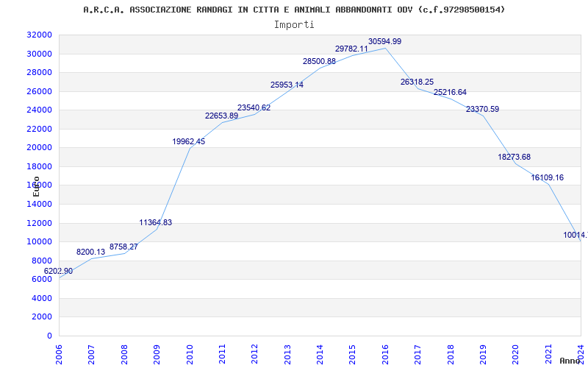Click the chart title A.R.C.A. ASSOCIAZIONE RANDAGI
Screen dimensions: 588x368
[295, 10]
